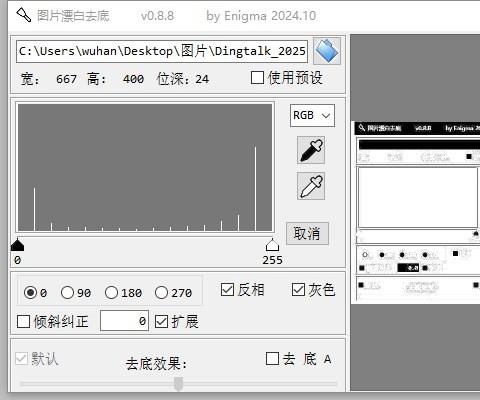Uncheck the 扩展 checkbox

[x=161, y=321]
